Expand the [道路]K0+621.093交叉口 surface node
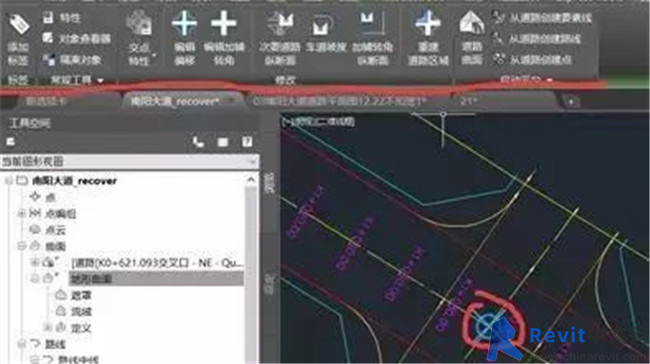 pos(34,262)
